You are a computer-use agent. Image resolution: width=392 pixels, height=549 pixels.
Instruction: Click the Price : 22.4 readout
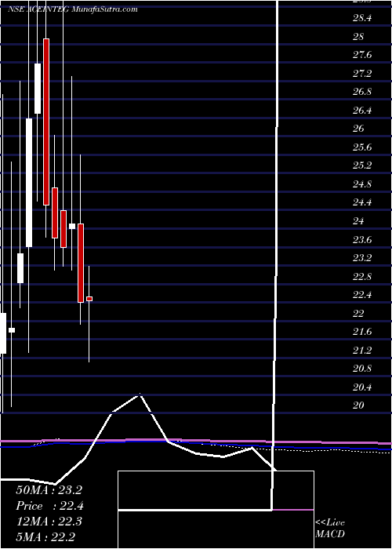point(49,506)
